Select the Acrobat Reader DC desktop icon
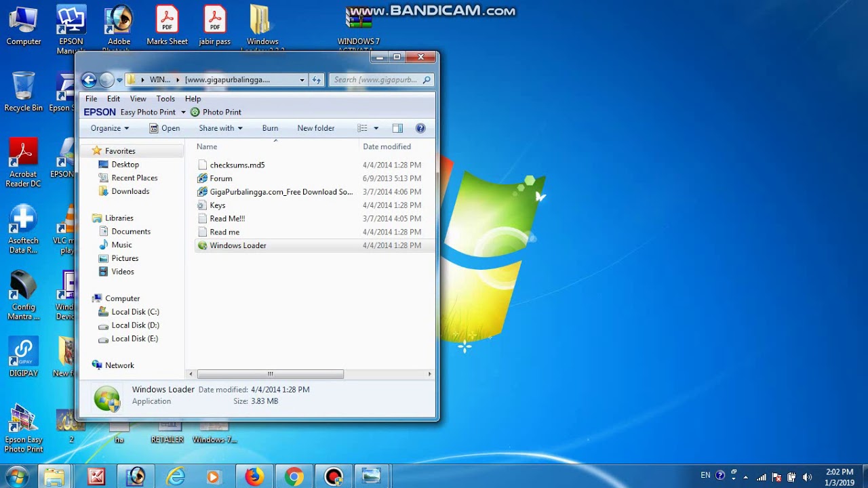868x488 pixels. tap(24, 163)
